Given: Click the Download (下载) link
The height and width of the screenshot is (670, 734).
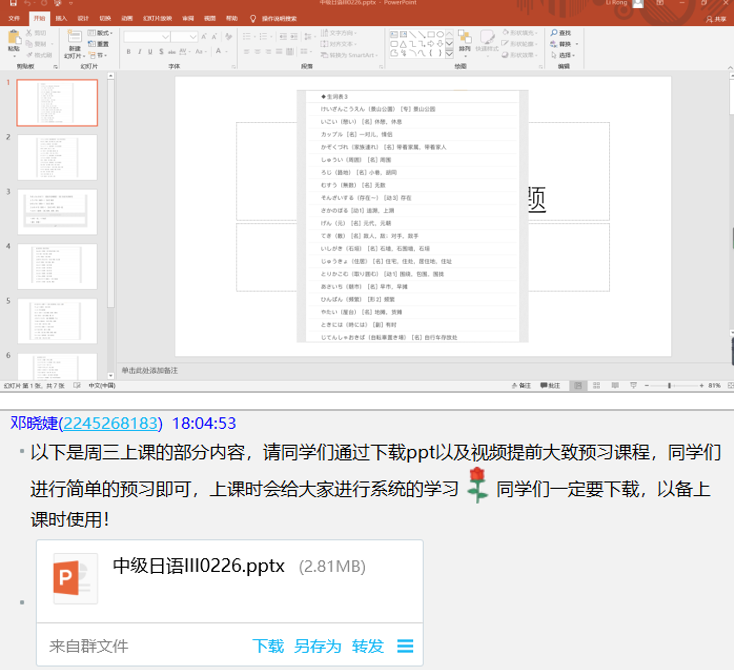Looking at the screenshot, I should pyautogui.click(x=268, y=647).
